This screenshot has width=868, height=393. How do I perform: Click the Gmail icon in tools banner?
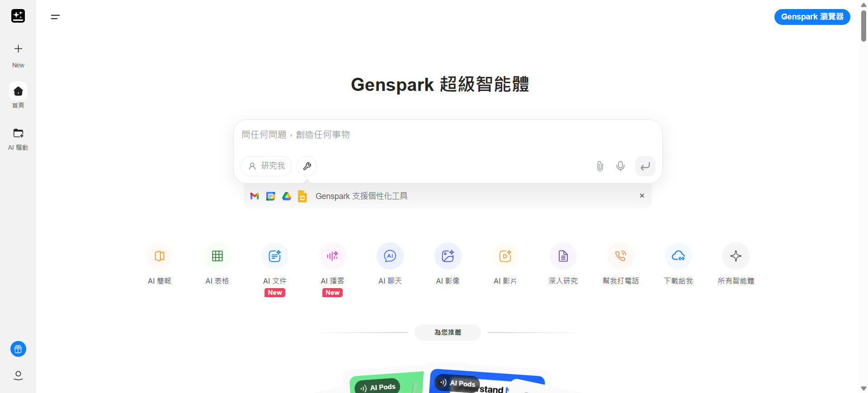255,196
